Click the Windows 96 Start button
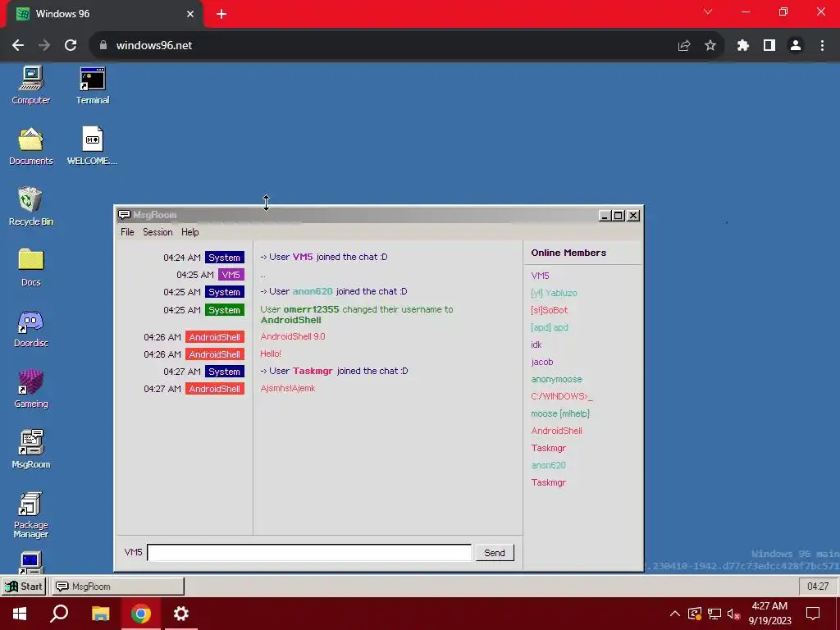This screenshot has width=840, height=630. pyautogui.click(x=24, y=586)
